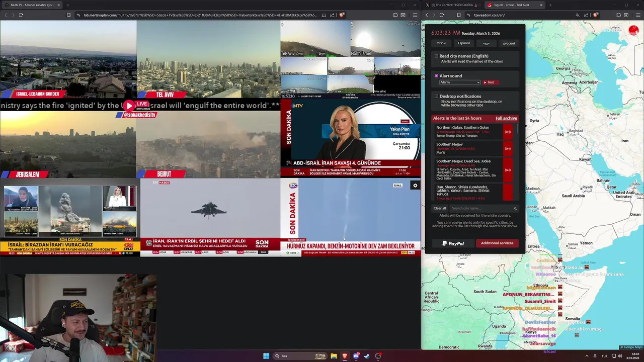Show Southern Negev, Dead Sea, Judea alert on map
This screenshot has width=644, height=362.
[x=508, y=170]
